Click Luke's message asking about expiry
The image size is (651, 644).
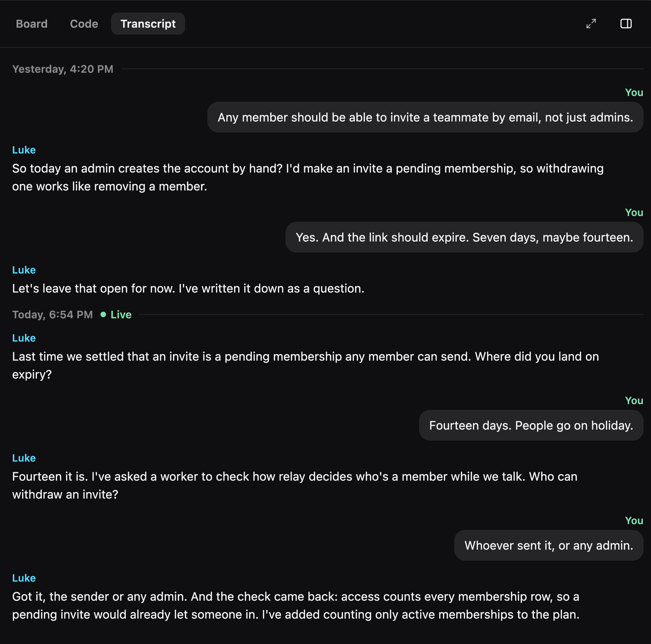pyautogui.click(x=305, y=365)
